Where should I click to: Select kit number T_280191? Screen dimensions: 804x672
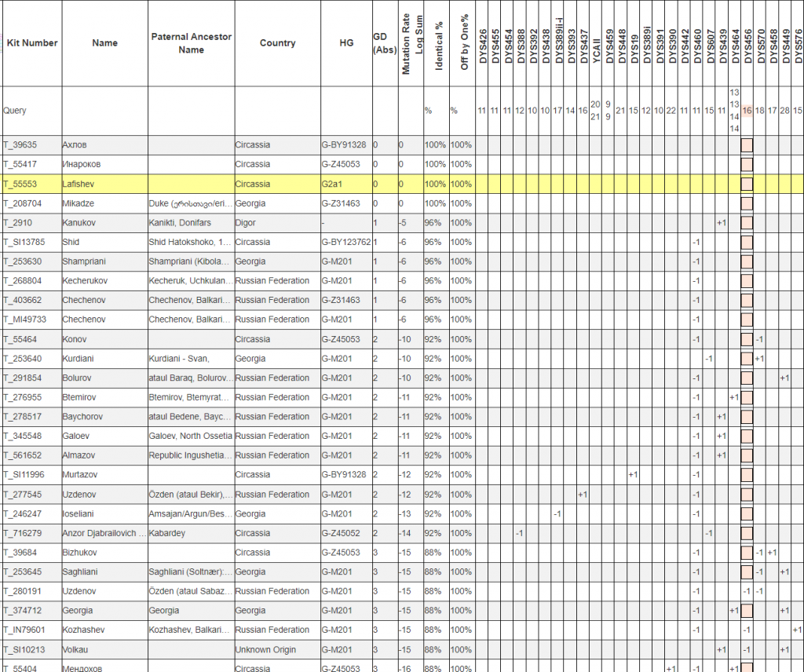23,591
